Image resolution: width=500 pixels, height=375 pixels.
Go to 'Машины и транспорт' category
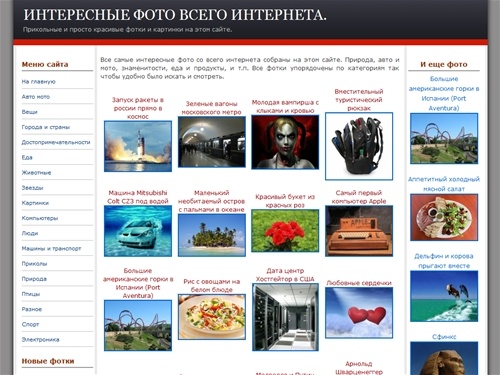coord(51,249)
